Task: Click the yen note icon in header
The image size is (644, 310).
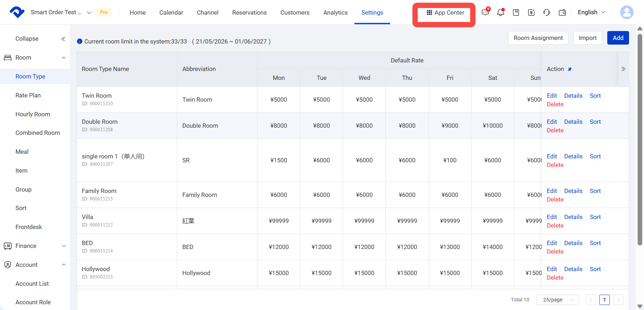Action: point(531,12)
